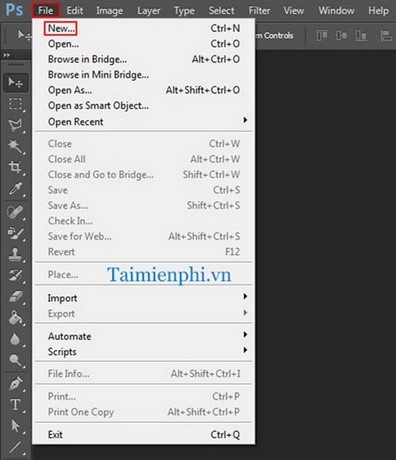The height and width of the screenshot is (460, 396).
Task: Select the Path Selection tool
Action: (x=15, y=426)
